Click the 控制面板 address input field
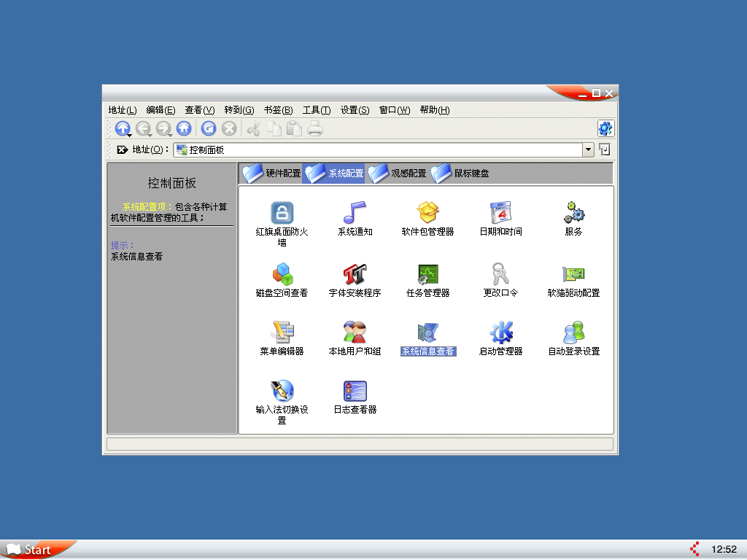The height and width of the screenshot is (560, 747). (x=379, y=150)
